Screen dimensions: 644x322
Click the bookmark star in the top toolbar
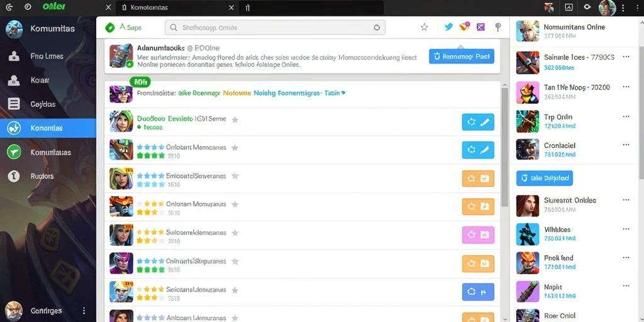tap(425, 27)
